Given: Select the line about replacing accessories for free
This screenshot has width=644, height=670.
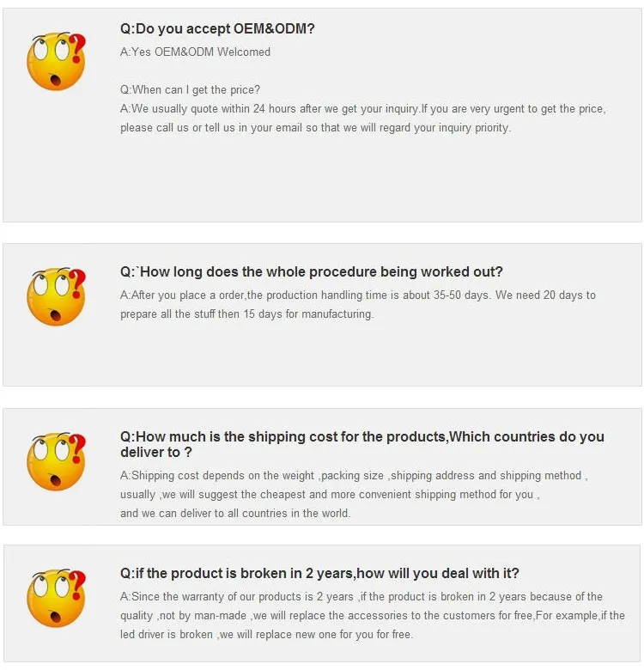Looking at the screenshot, I should (x=372, y=616).
